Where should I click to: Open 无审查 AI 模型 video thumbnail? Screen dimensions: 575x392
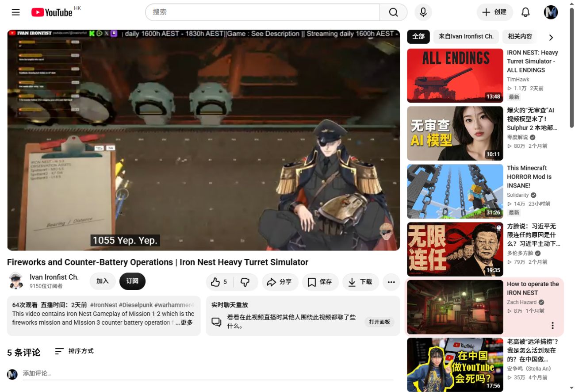click(x=455, y=134)
